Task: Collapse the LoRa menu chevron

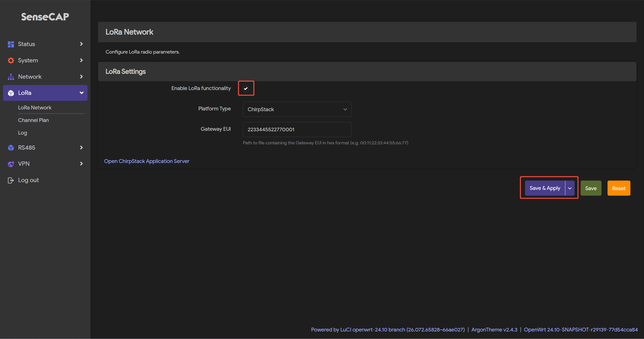Action: tap(81, 93)
